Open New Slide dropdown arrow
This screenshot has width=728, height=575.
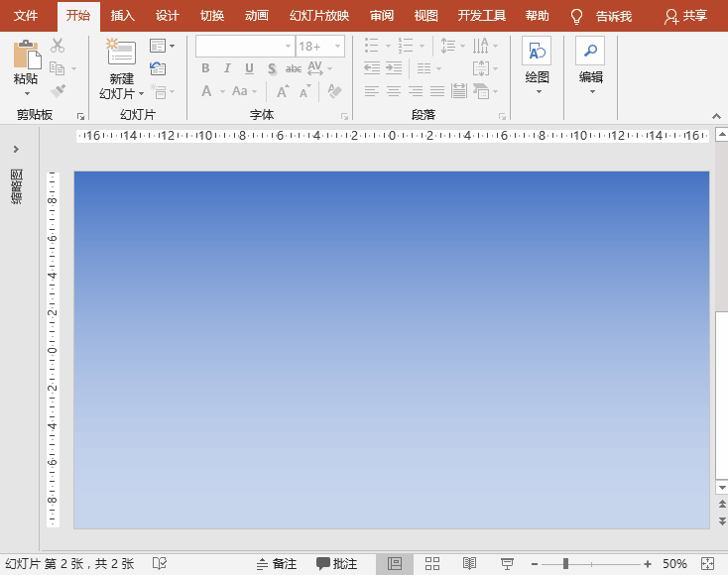tap(141, 94)
